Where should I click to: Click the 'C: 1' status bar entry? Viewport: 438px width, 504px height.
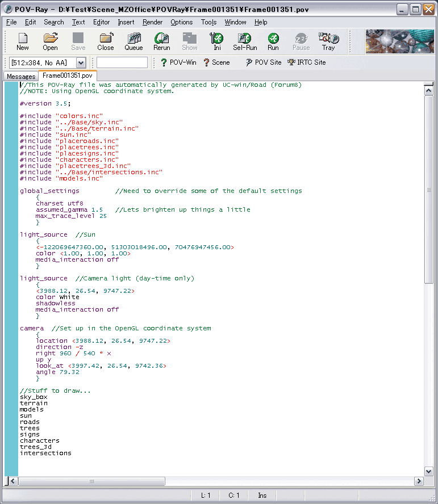tap(233, 495)
